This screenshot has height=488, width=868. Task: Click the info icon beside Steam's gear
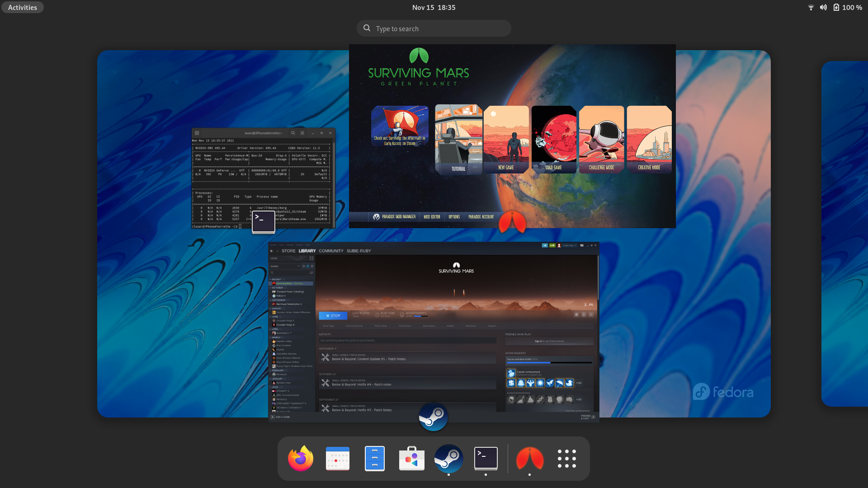point(584,314)
